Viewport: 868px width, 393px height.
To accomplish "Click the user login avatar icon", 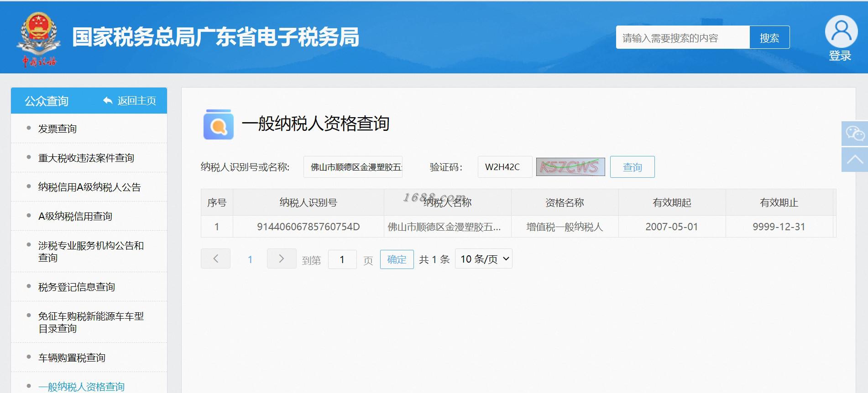I will pos(841,31).
